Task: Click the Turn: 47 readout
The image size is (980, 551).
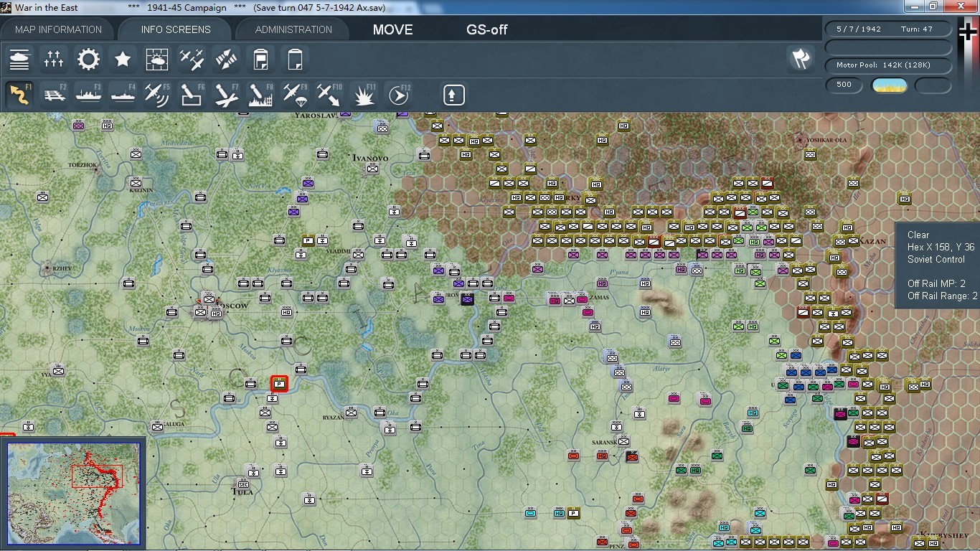Action: pyautogui.click(x=917, y=29)
